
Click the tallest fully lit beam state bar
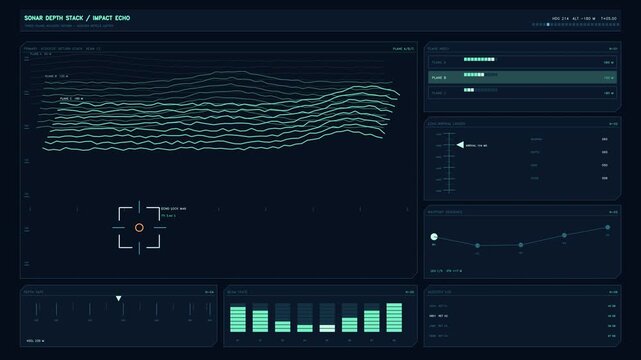(394, 318)
